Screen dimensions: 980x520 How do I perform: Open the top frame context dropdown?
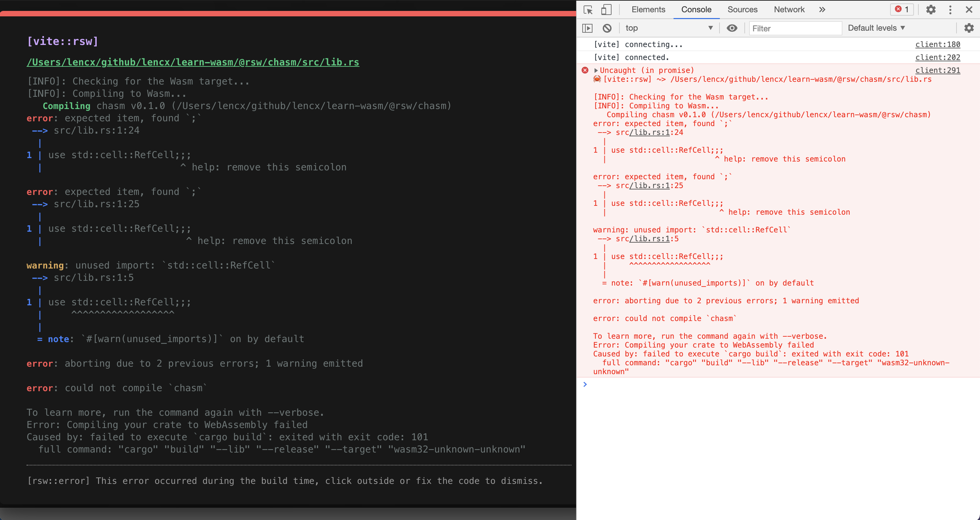669,28
